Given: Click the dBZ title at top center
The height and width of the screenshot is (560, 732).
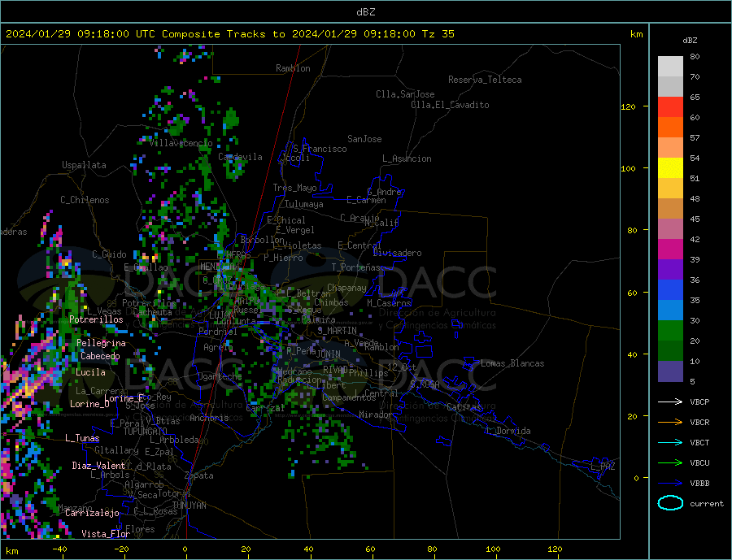Looking at the screenshot, I should click(x=365, y=12).
